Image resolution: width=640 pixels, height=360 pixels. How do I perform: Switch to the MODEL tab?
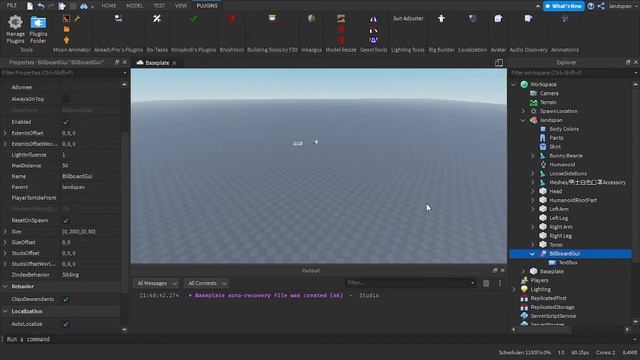tap(134, 6)
